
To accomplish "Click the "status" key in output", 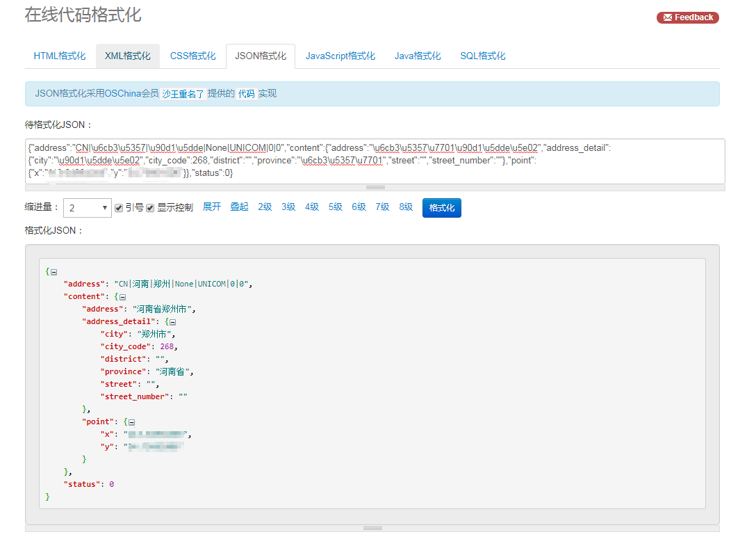I will [82, 484].
